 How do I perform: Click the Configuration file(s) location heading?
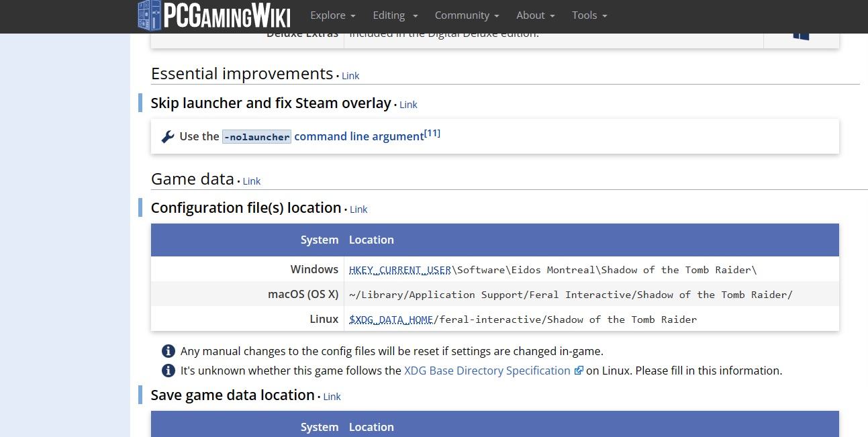pyautogui.click(x=246, y=207)
